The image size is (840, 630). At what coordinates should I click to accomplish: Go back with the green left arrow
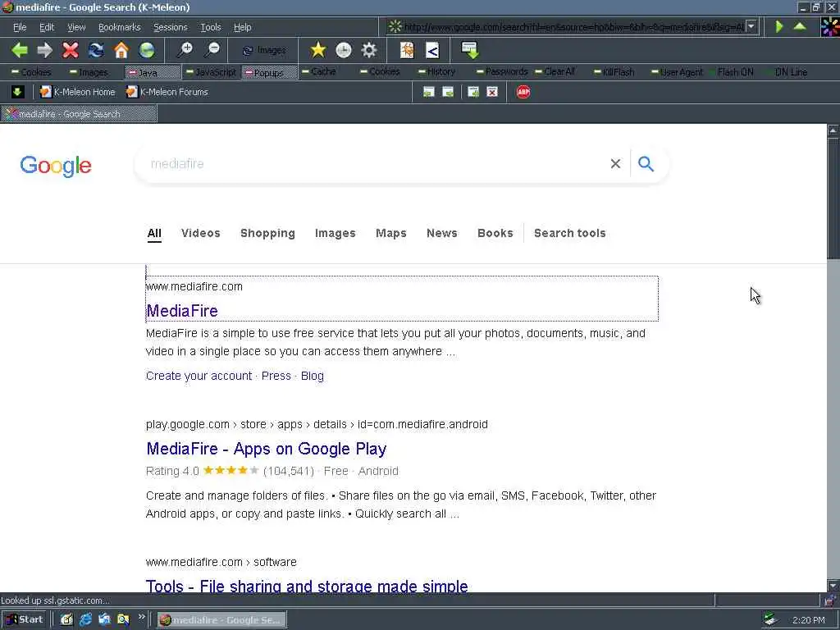pyautogui.click(x=20, y=50)
